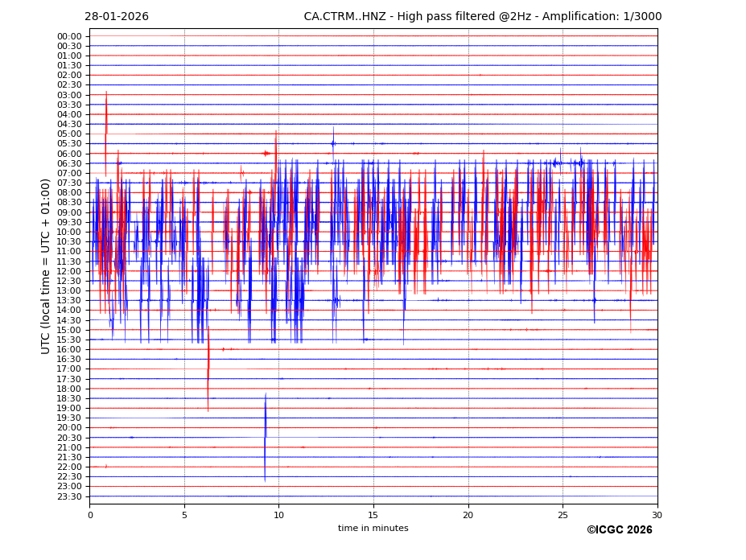Click the tall blue spike crossing the 19:30 trace
Image resolution: width=746 pixels, height=560 pixels.
[x=265, y=434]
